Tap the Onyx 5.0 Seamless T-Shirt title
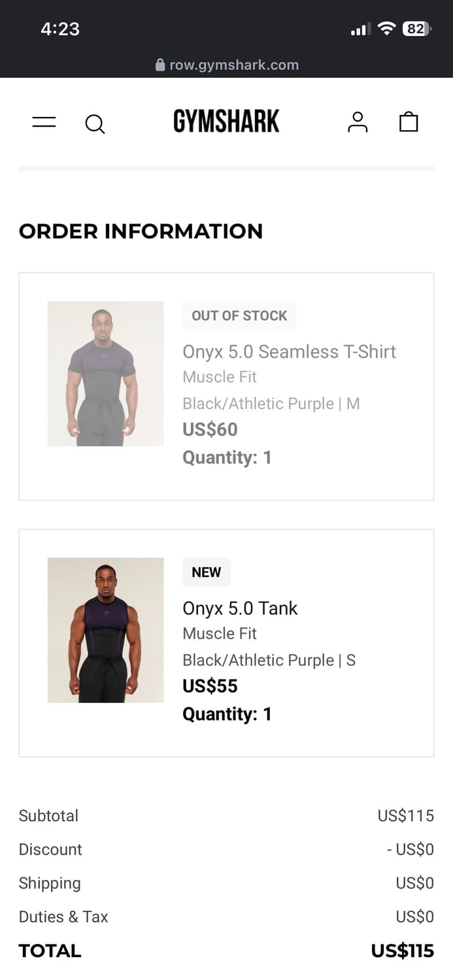453x980 pixels. pos(289,351)
